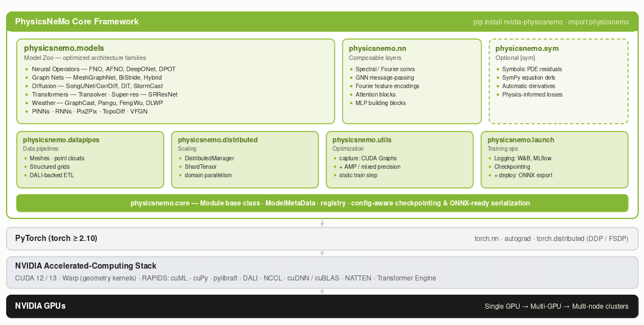The width and height of the screenshot is (644, 325).
Task: Click the "Weather — GraphCast, Pangu" bullet
Action: [97, 103]
